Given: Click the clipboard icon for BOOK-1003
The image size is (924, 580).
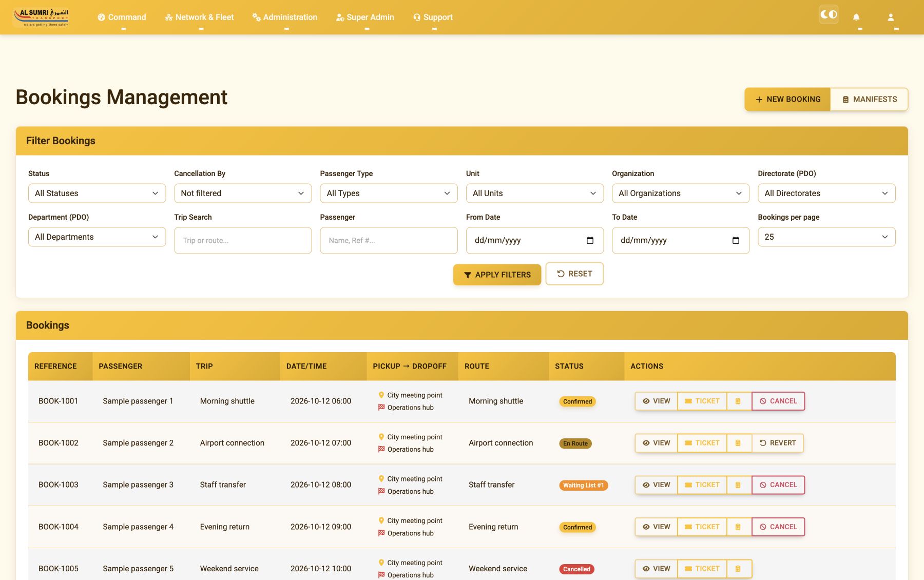Looking at the screenshot, I should [739, 485].
